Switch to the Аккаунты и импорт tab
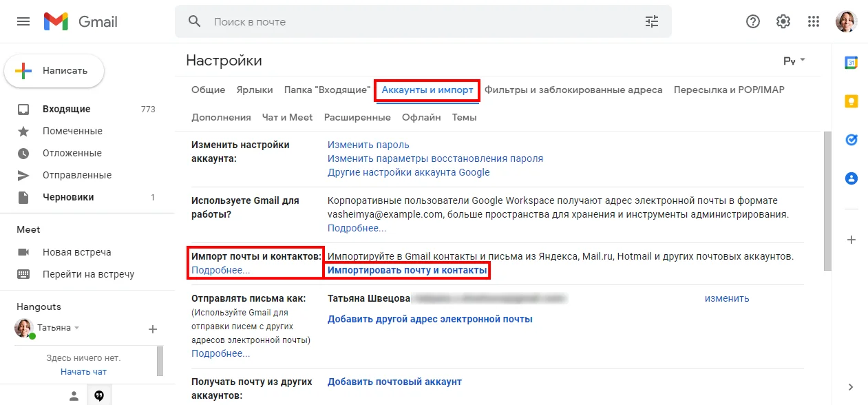Viewport: 868px width, 405px height. coord(427,90)
